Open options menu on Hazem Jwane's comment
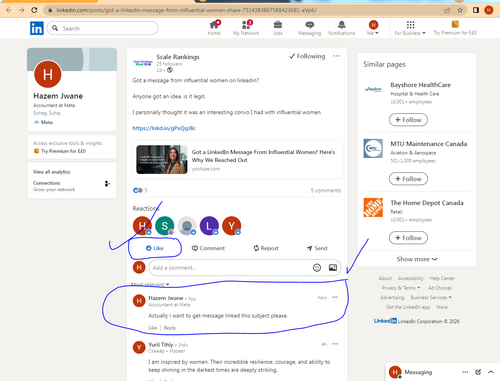This screenshot has height=381, width=500. pyautogui.click(x=335, y=297)
